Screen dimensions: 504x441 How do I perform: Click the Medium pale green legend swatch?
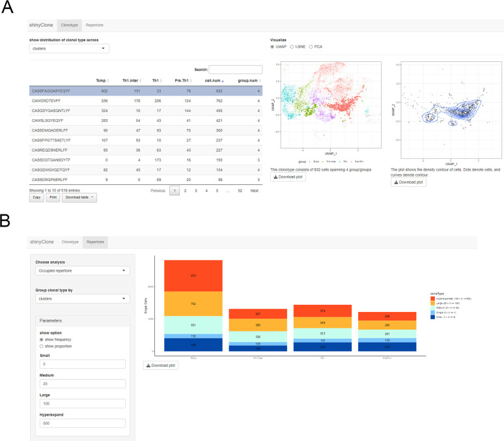(432, 308)
